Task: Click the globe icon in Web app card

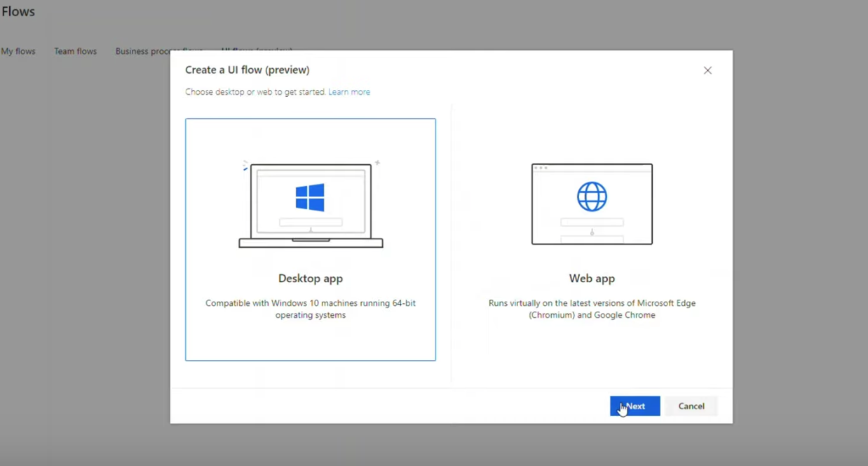Action: tap(592, 197)
